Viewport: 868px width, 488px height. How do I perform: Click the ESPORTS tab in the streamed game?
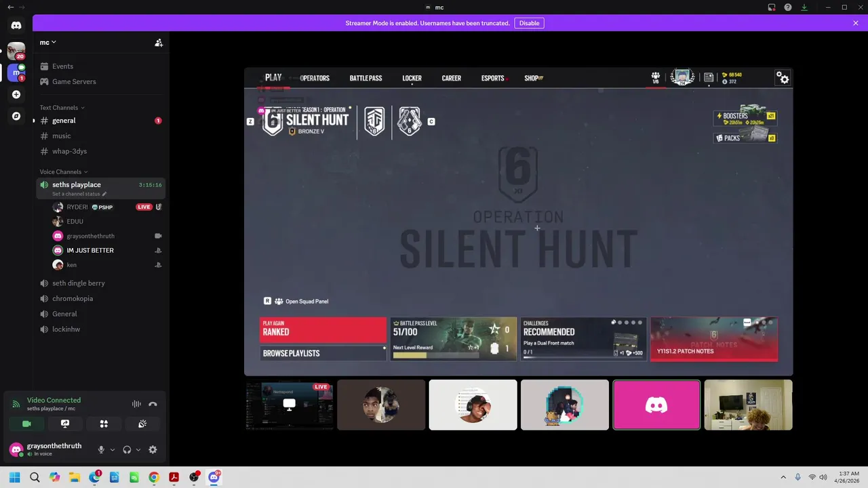coord(492,78)
